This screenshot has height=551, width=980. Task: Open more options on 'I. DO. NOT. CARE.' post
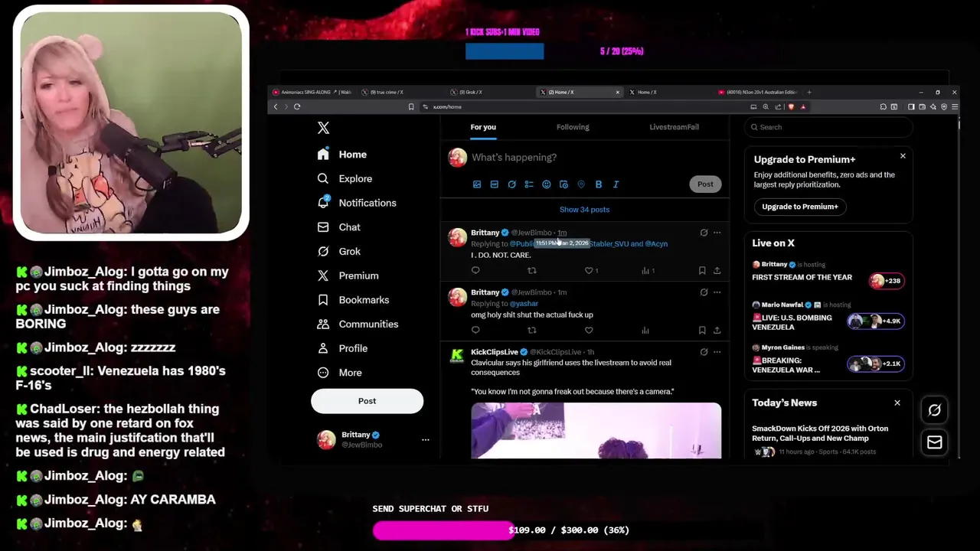(717, 233)
